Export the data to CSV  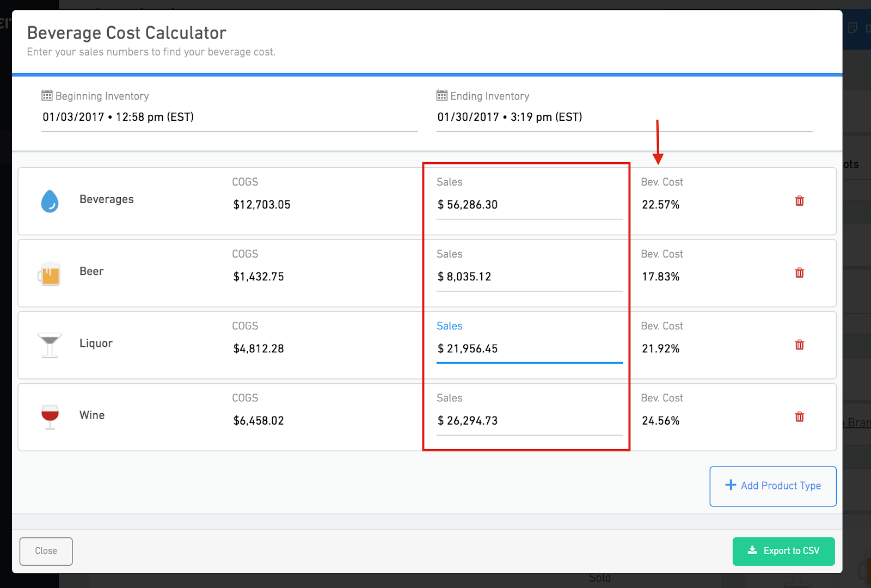tap(783, 551)
